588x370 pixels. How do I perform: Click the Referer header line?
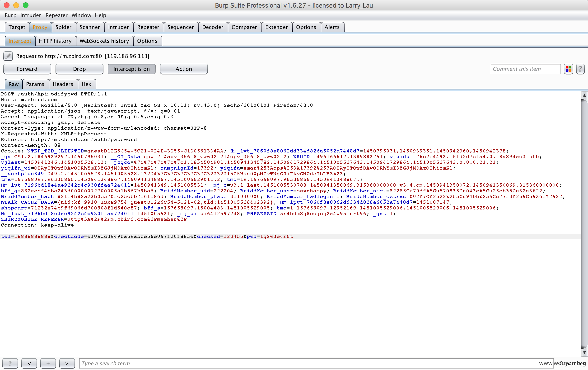[x=69, y=140]
